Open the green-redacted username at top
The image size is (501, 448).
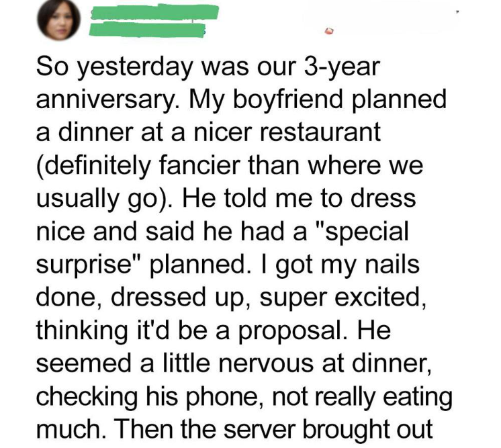(154, 12)
